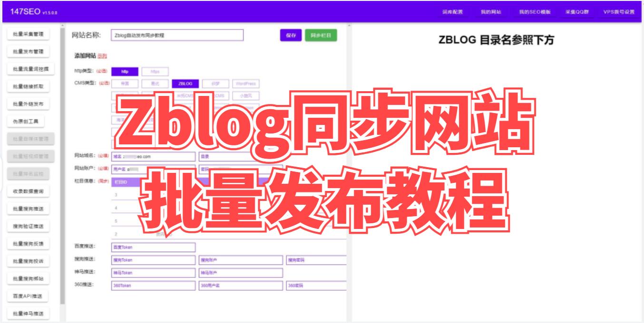644x323 pixels.
Task: Click the 用户名 account field
Action: [153, 169]
